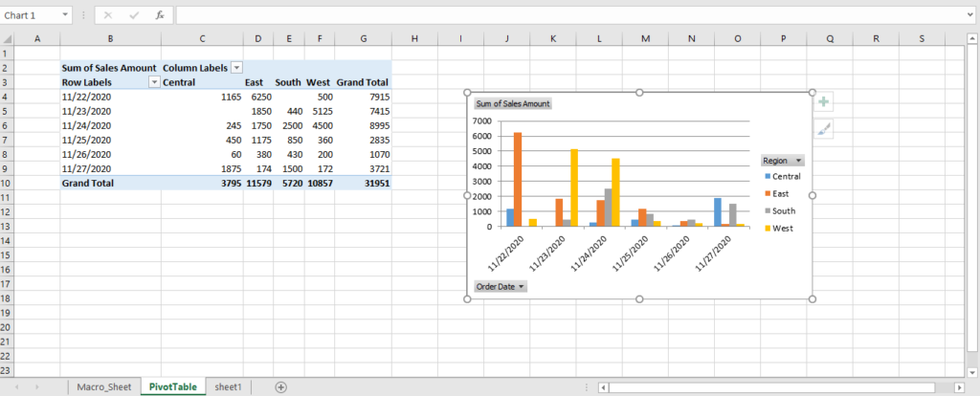This screenshot has width=980, height=396.
Task: Click the formula bar Cancel X icon
Action: (x=108, y=16)
